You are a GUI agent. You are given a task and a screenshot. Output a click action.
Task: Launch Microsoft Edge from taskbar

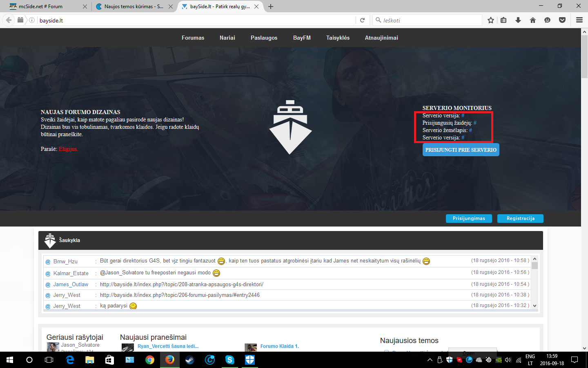pyautogui.click(x=70, y=360)
